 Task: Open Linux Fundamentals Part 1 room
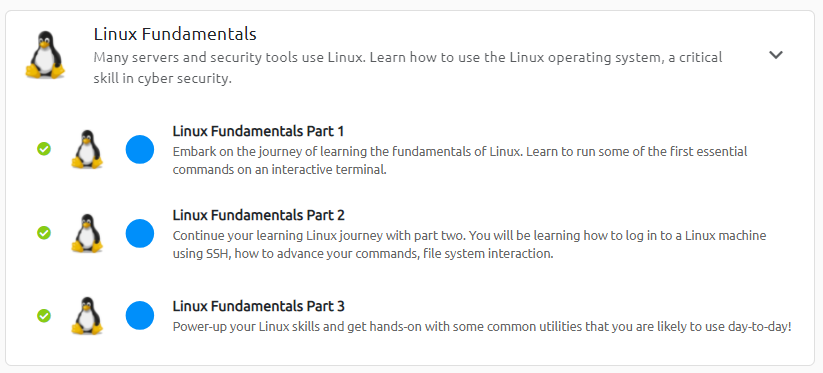pos(258,131)
